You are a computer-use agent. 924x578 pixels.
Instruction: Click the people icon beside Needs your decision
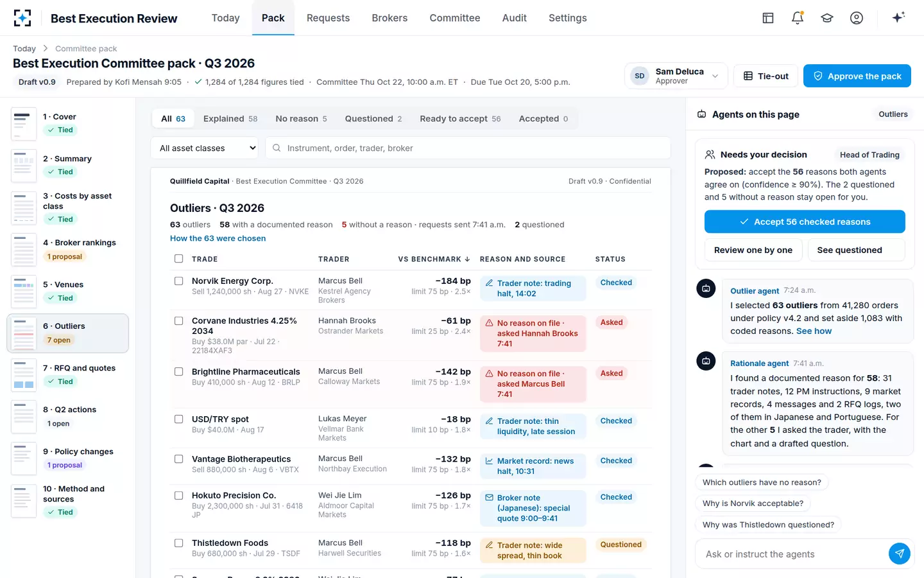(x=710, y=155)
